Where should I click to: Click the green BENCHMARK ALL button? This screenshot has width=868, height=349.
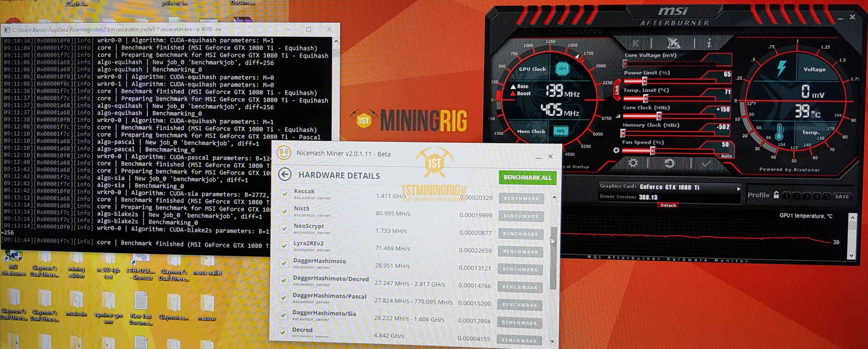(527, 177)
